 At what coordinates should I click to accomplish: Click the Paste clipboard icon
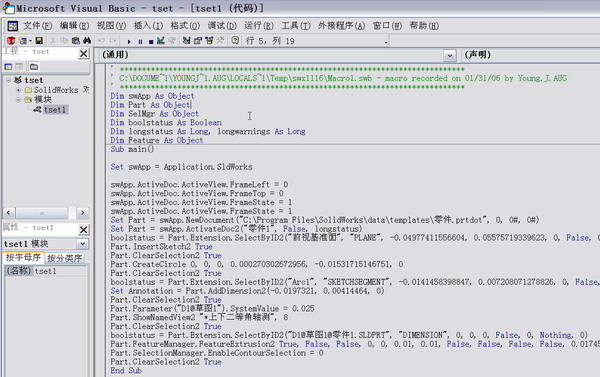76,41
